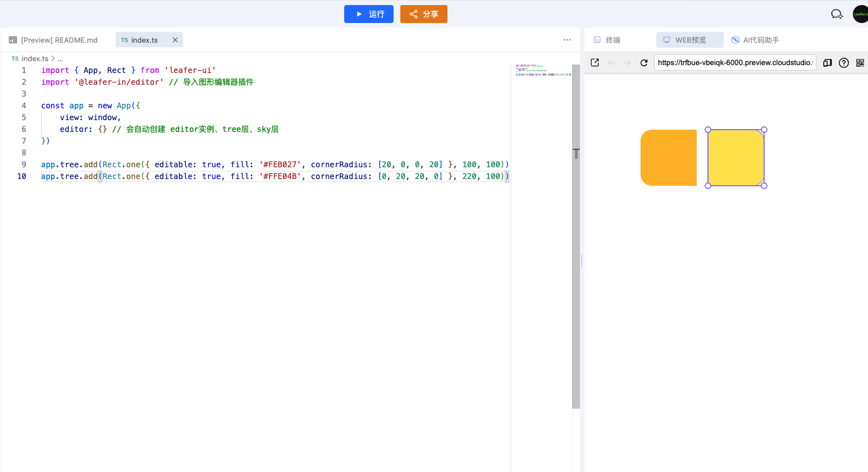Open the 终端 terminal tab
868x472 pixels.
click(607, 40)
